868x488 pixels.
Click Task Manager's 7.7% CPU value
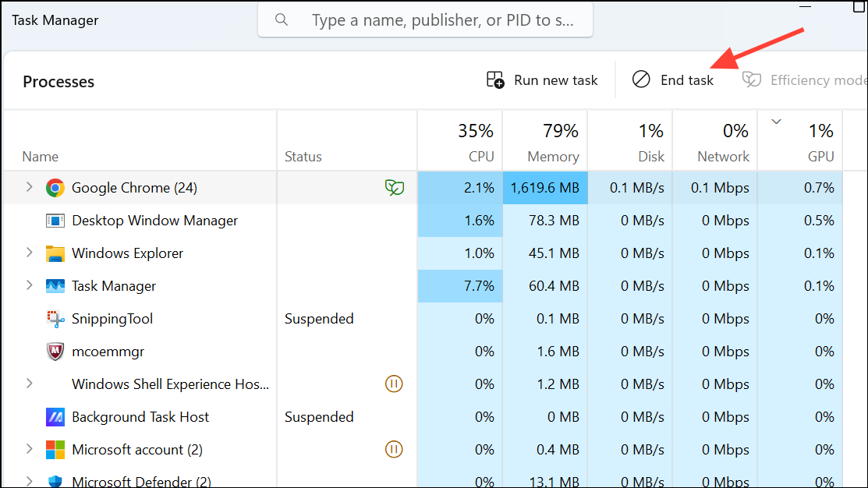(479, 286)
